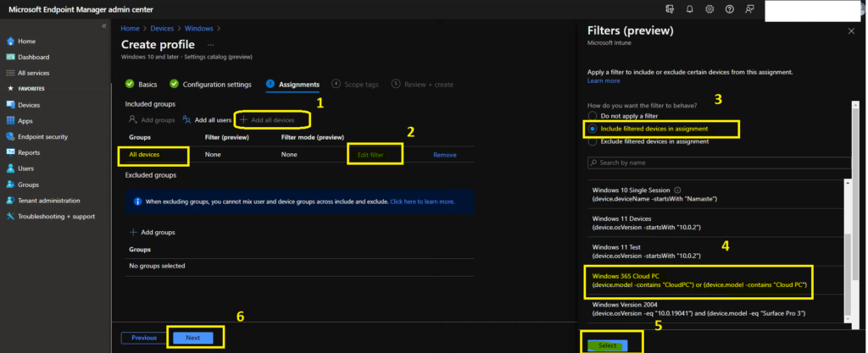Viewport: 868px width, 353px height.
Task: Collapse the sidebar with the double chevron
Action: [x=103, y=26]
